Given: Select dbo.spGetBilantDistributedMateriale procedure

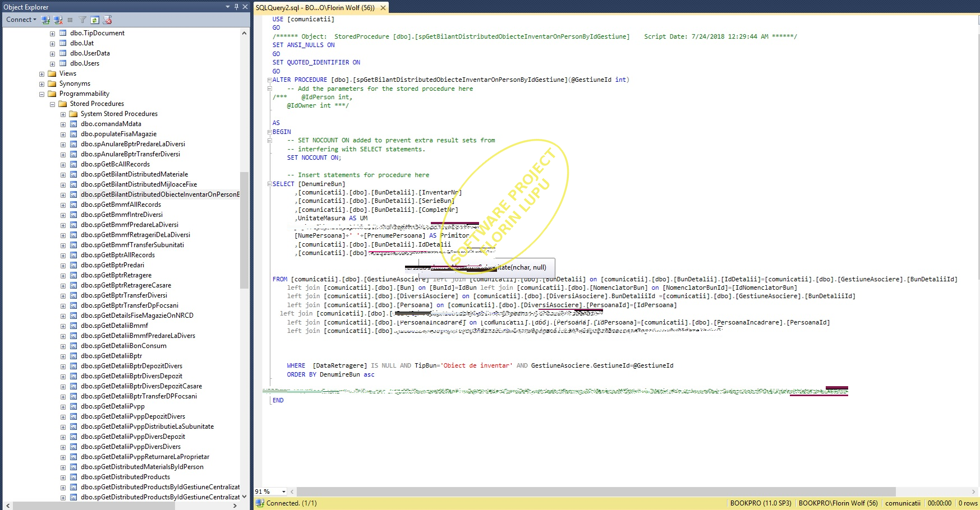Looking at the screenshot, I should coord(134,174).
